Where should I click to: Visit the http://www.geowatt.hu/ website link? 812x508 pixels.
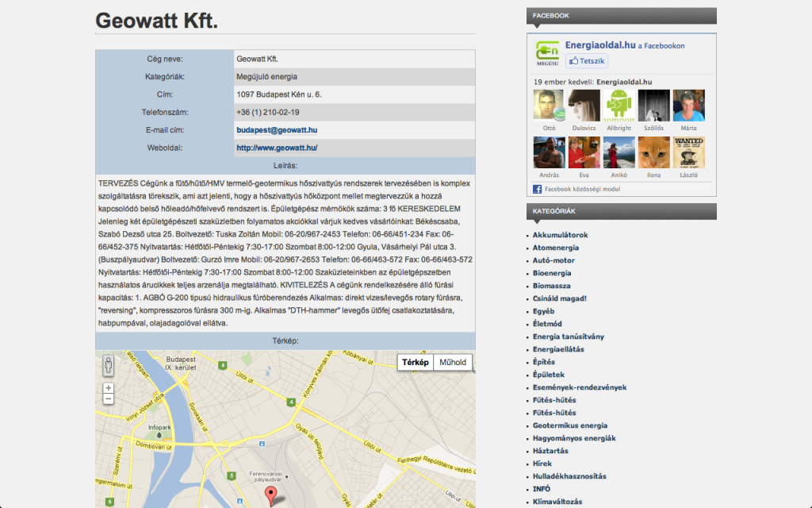coord(277,148)
